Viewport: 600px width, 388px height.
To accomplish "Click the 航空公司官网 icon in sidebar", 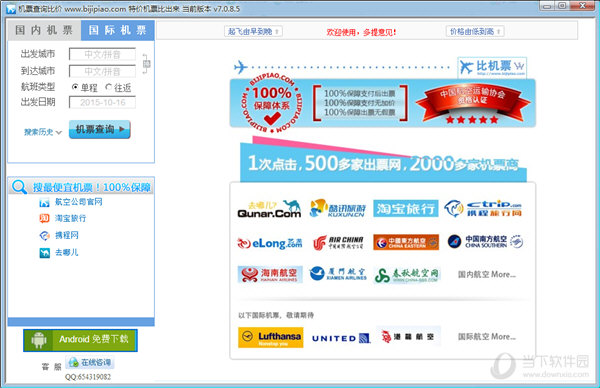I will point(44,202).
